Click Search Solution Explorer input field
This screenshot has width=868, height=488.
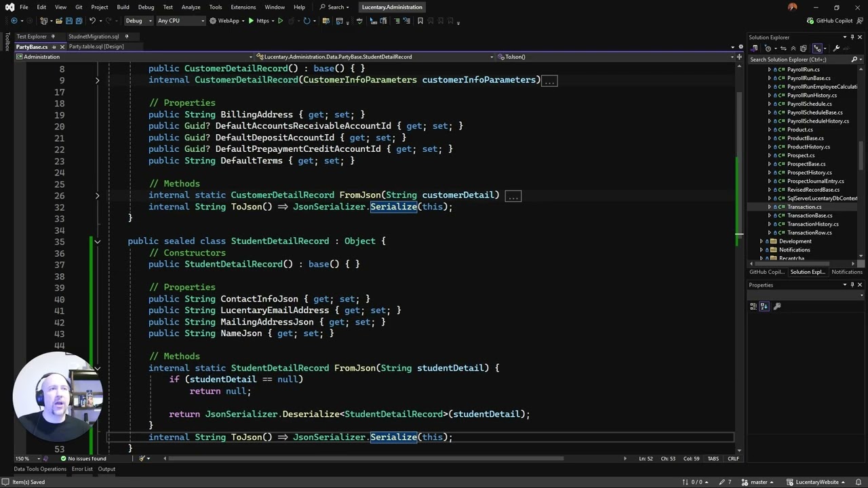pyautogui.click(x=798, y=60)
